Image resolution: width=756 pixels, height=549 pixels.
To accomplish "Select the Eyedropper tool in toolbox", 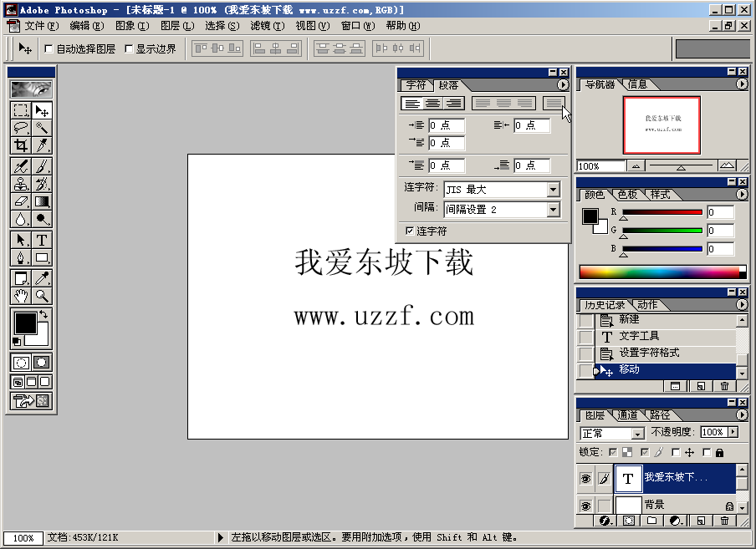I will pyautogui.click(x=42, y=278).
